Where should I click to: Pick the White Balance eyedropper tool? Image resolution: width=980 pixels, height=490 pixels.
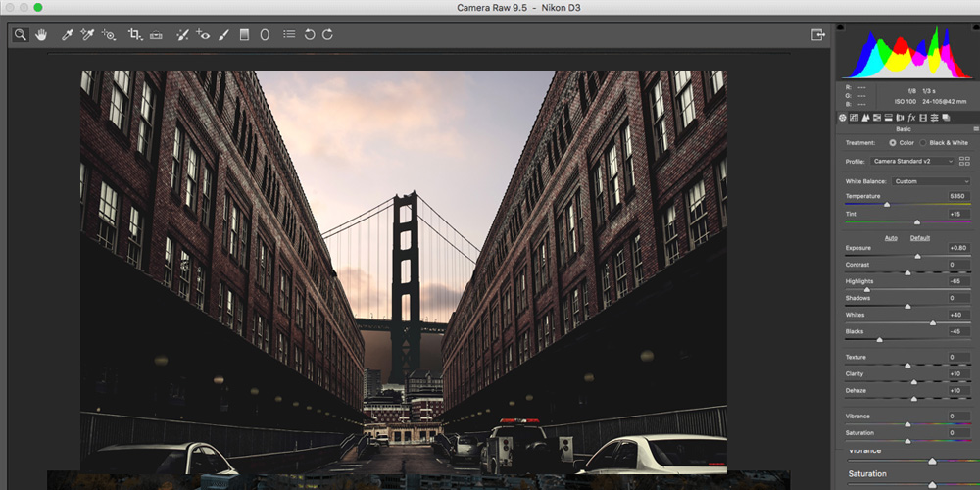click(x=67, y=35)
